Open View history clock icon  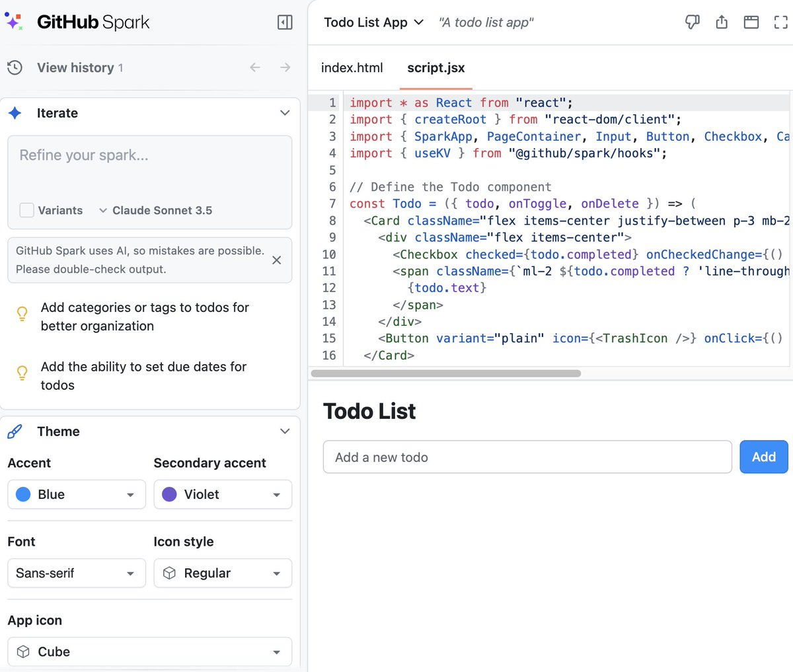pos(15,67)
